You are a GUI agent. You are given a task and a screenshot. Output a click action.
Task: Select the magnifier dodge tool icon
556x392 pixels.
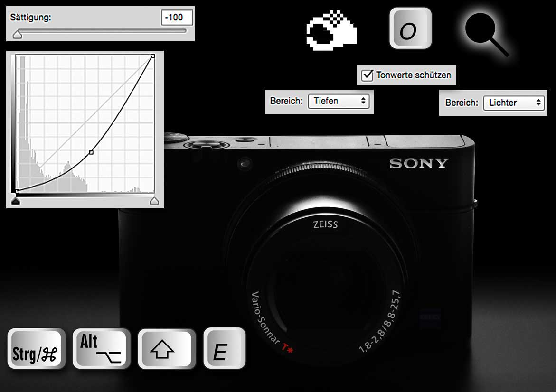tap(486, 34)
